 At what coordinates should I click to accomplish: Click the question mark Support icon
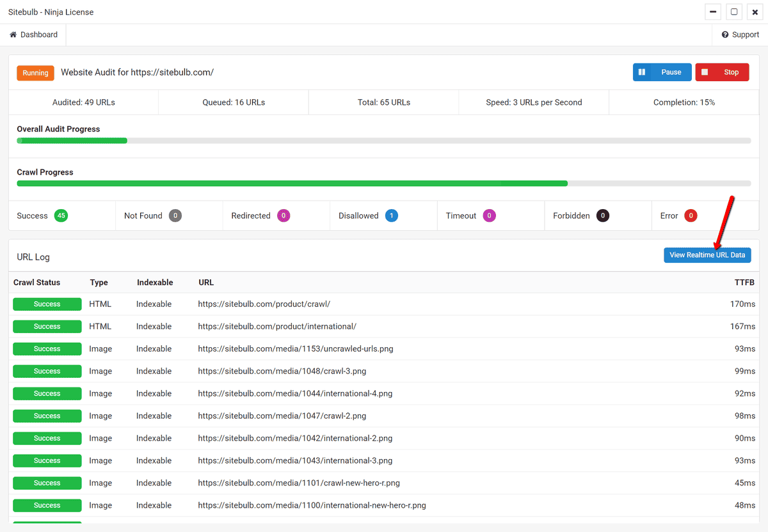tap(725, 35)
